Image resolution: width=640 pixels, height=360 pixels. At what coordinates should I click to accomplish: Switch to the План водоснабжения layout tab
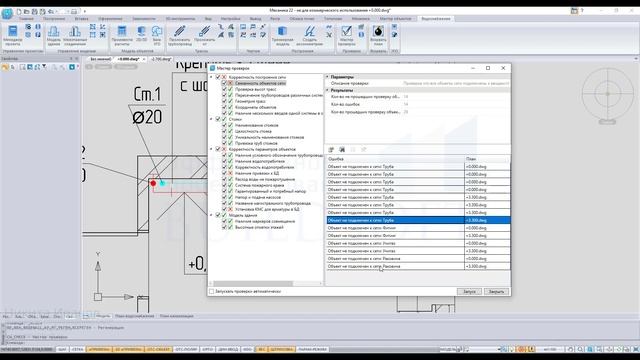click(x=134, y=316)
